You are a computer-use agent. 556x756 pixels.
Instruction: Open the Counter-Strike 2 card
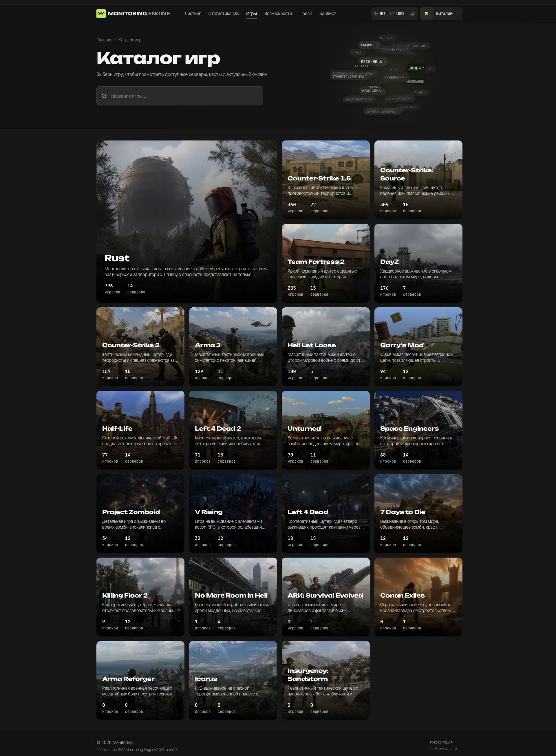tap(140, 346)
